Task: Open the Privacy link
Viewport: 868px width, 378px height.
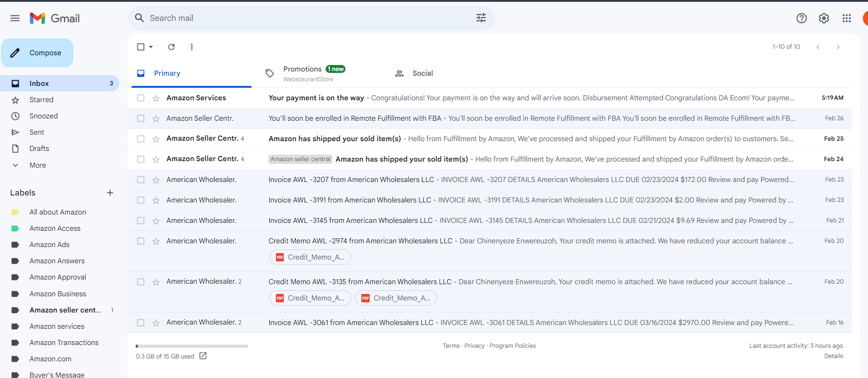Action: click(x=474, y=346)
